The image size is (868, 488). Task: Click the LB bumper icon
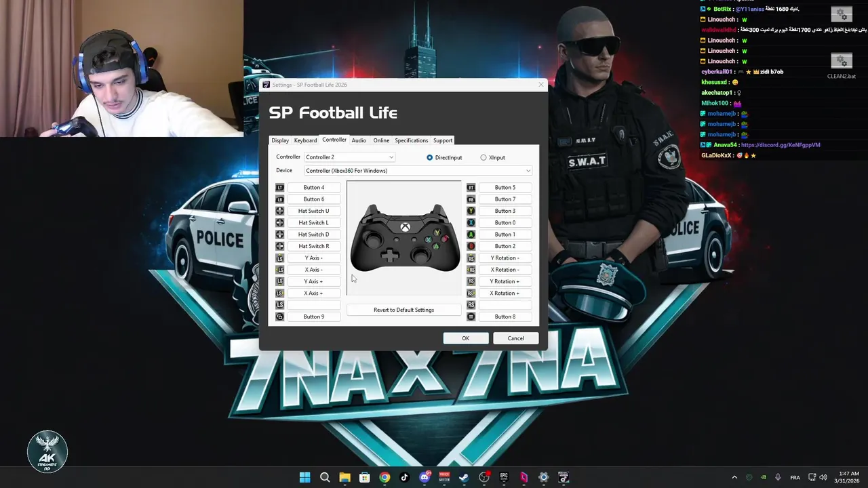click(x=279, y=199)
